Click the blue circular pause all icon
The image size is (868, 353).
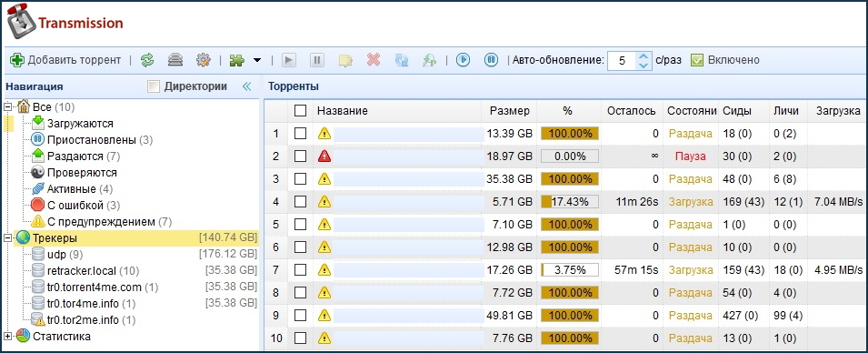(491, 60)
